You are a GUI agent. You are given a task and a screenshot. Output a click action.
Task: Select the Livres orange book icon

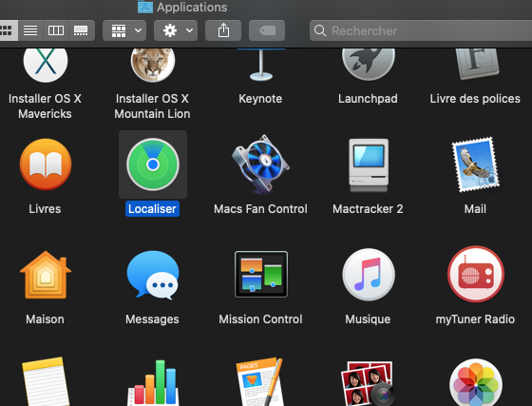click(x=46, y=164)
